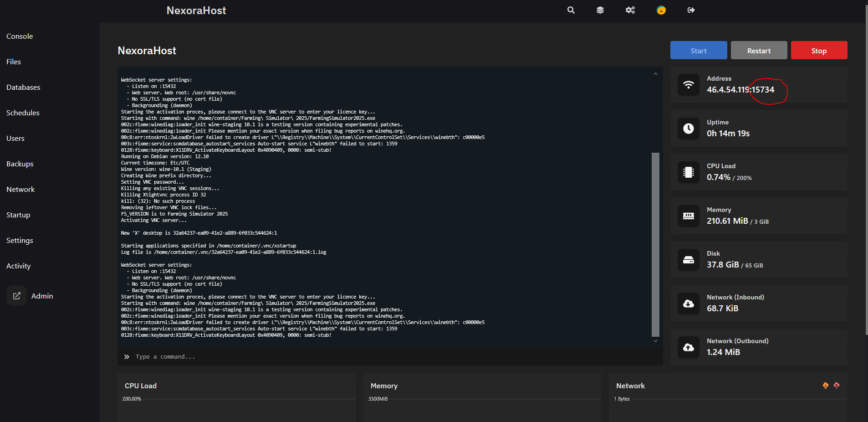
Task: Click the red Stop button
Action: point(819,50)
